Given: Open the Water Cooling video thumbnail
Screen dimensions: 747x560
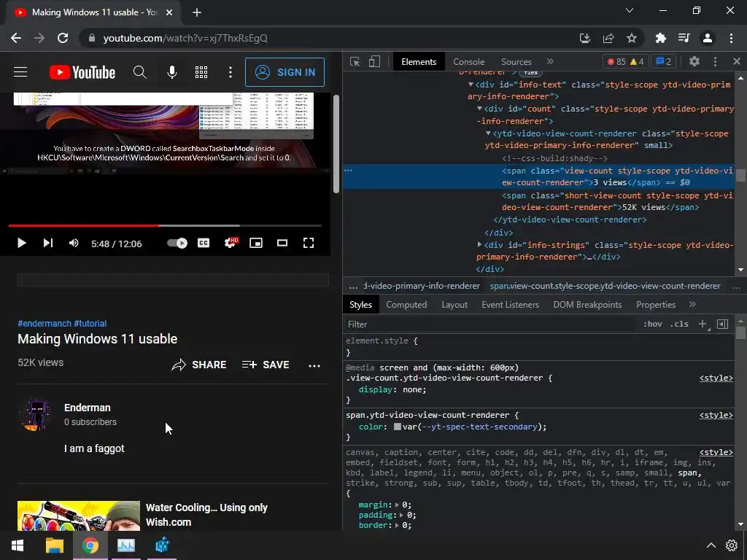Looking at the screenshot, I should click(x=79, y=516).
